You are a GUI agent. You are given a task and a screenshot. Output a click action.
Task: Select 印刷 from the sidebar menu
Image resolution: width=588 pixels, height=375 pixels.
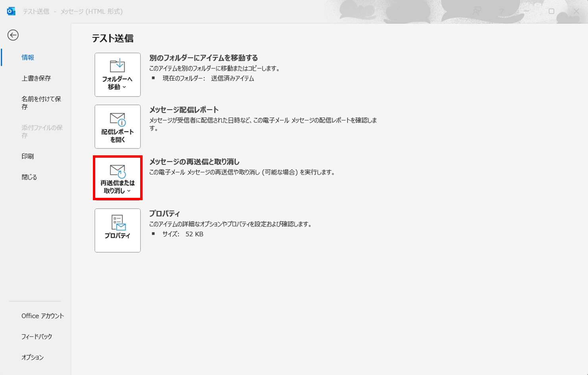tap(28, 157)
